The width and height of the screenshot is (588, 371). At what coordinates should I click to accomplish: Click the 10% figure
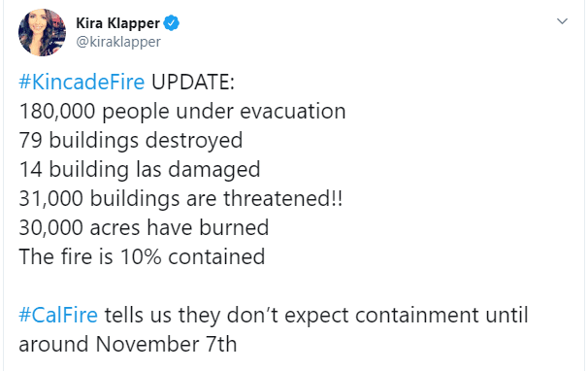pos(141,256)
